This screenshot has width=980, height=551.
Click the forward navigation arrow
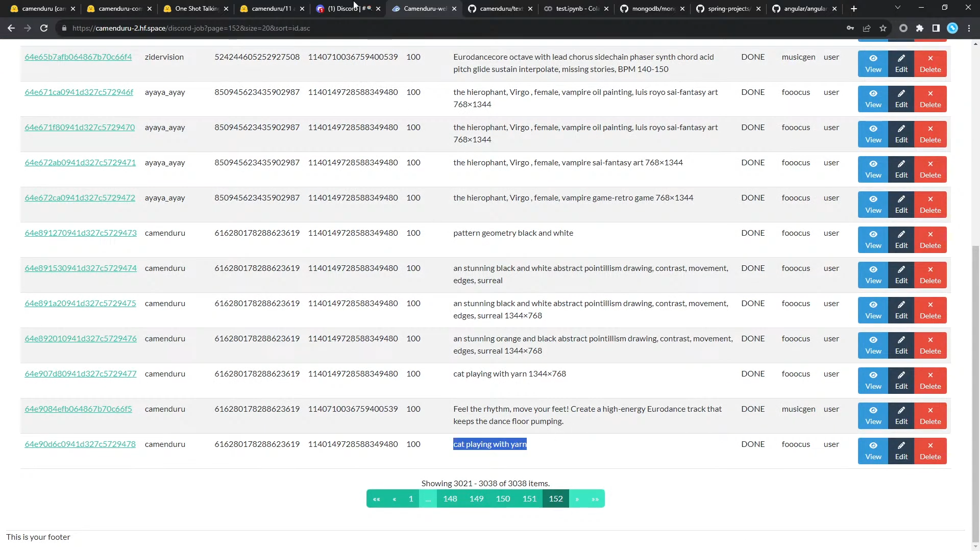pyautogui.click(x=28, y=28)
